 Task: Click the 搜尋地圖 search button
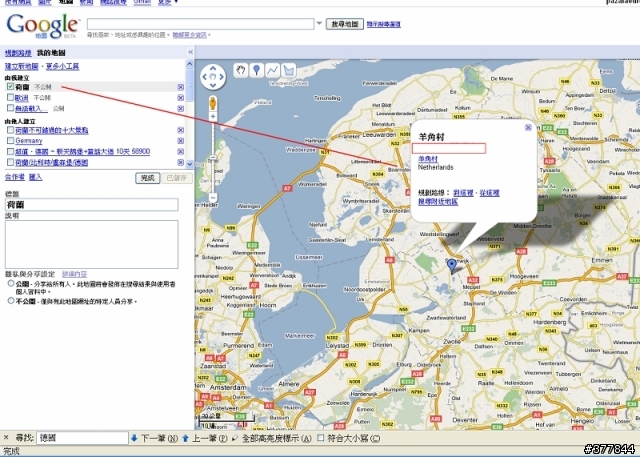tap(345, 24)
